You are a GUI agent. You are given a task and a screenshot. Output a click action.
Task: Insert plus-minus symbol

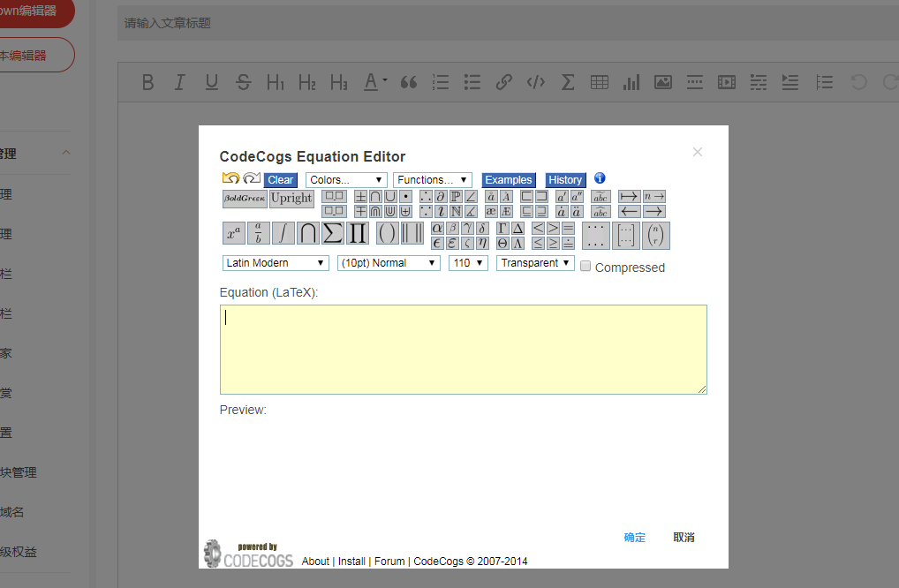click(360, 197)
